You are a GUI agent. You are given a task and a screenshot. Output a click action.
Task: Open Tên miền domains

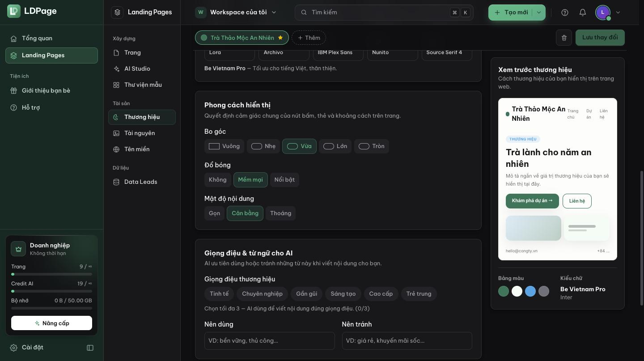click(142, 149)
